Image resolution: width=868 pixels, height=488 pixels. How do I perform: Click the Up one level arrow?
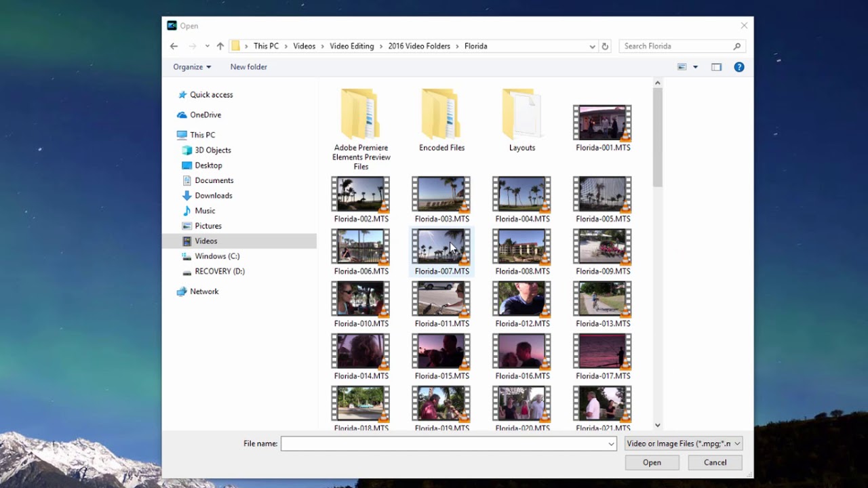pyautogui.click(x=220, y=46)
